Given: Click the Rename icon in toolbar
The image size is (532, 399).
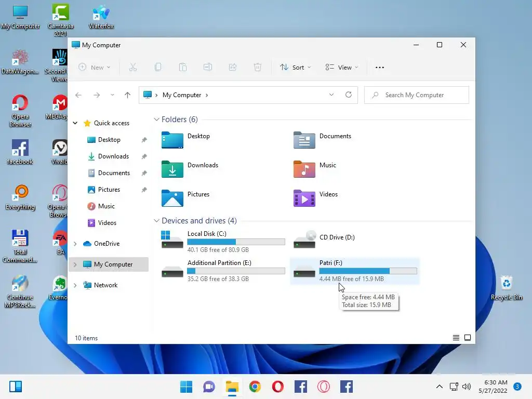Looking at the screenshot, I should pos(208,67).
